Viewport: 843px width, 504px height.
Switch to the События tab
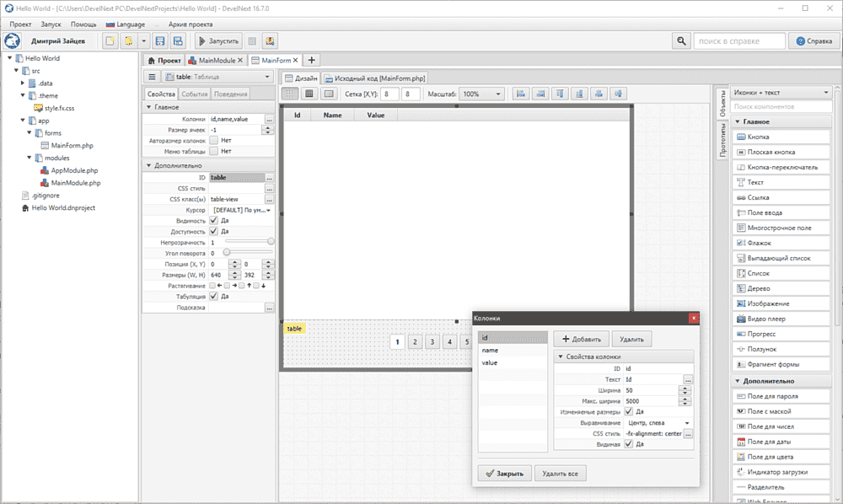click(194, 94)
